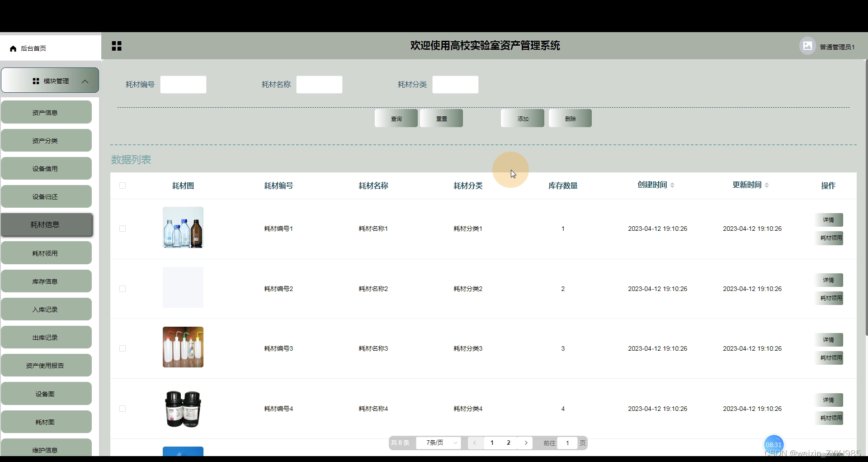Open 设备图 in sidebar
Viewport: 868px width, 462px height.
pyautogui.click(x=46, y=394)
